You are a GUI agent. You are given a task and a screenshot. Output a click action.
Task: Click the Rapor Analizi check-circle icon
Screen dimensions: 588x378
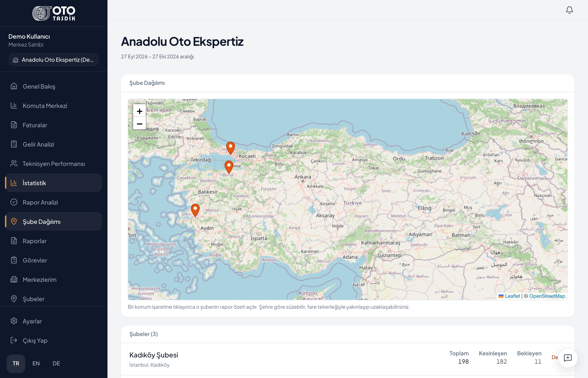pos(14,202)
